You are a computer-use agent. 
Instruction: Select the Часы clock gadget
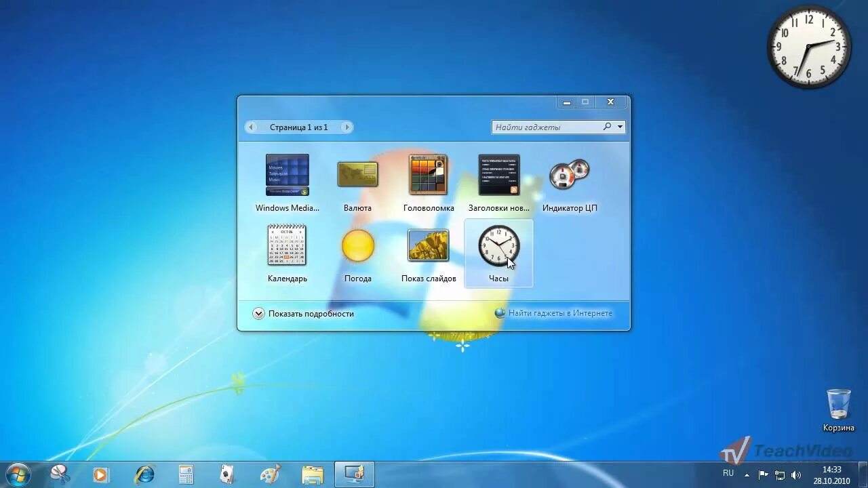[498, 253]
